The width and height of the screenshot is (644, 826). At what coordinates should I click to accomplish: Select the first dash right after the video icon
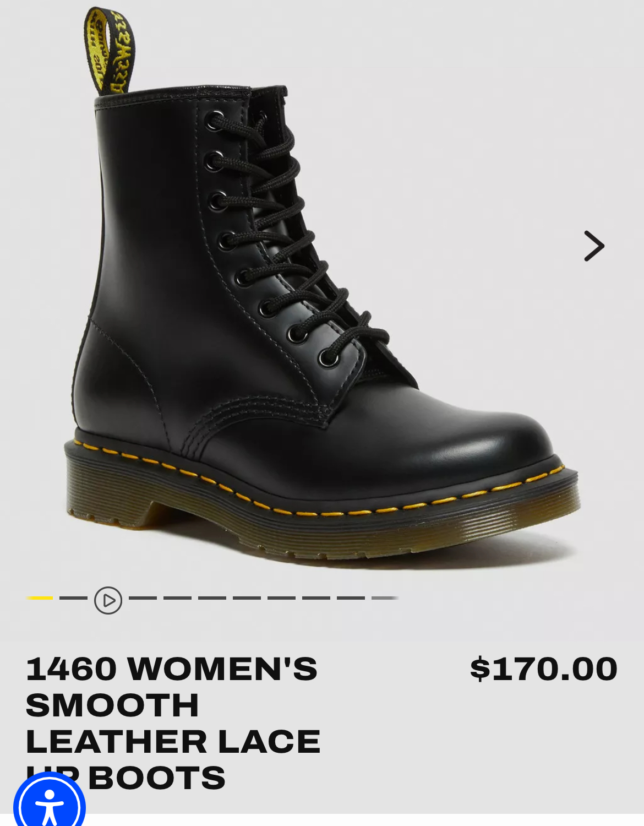pyautogui.click(x=143, y=597)
